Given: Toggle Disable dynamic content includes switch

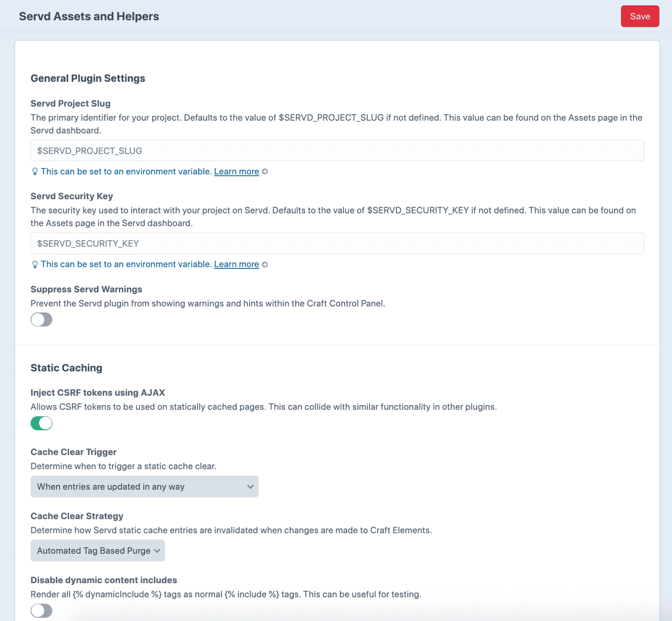Looking at the screenshot, I should tap(42, 610).
